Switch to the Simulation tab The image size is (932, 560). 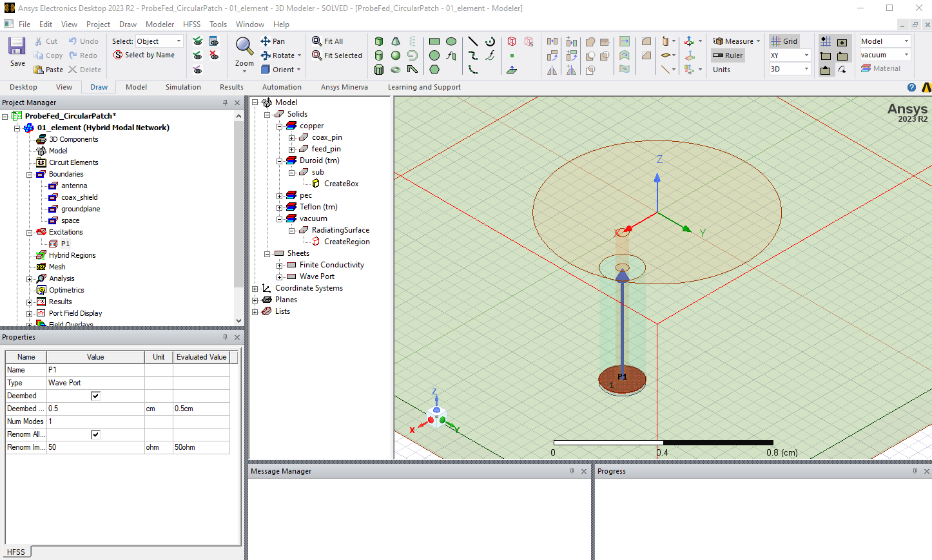pyautogui.click(x=182, y=86)
